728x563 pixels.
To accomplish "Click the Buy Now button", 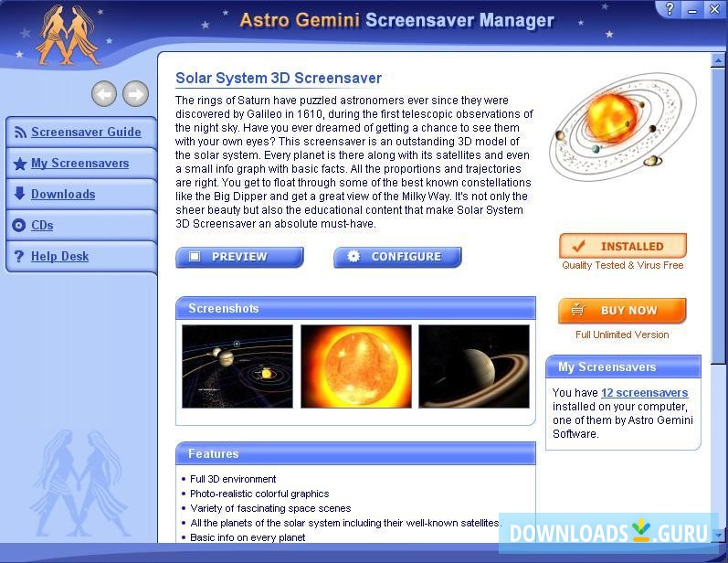I will [622, 311].
